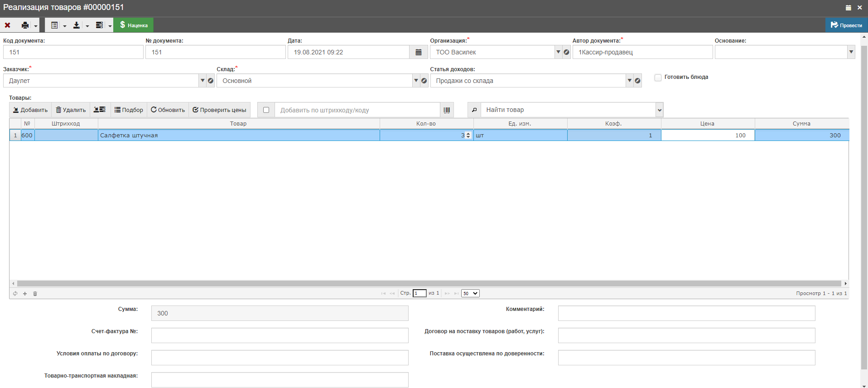The image size is (868, 388).
Task: Click Проверить цены in goods toolbar
Action: pos(219,110)
